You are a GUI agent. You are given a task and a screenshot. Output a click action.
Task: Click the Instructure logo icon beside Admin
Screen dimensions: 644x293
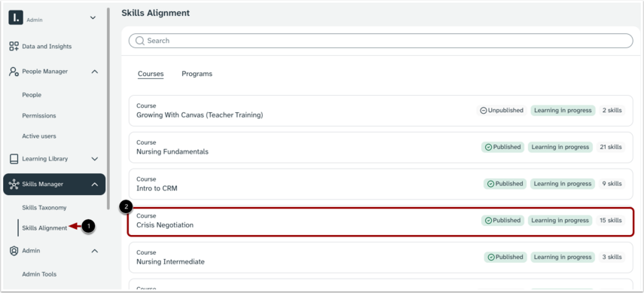[16, 18]
